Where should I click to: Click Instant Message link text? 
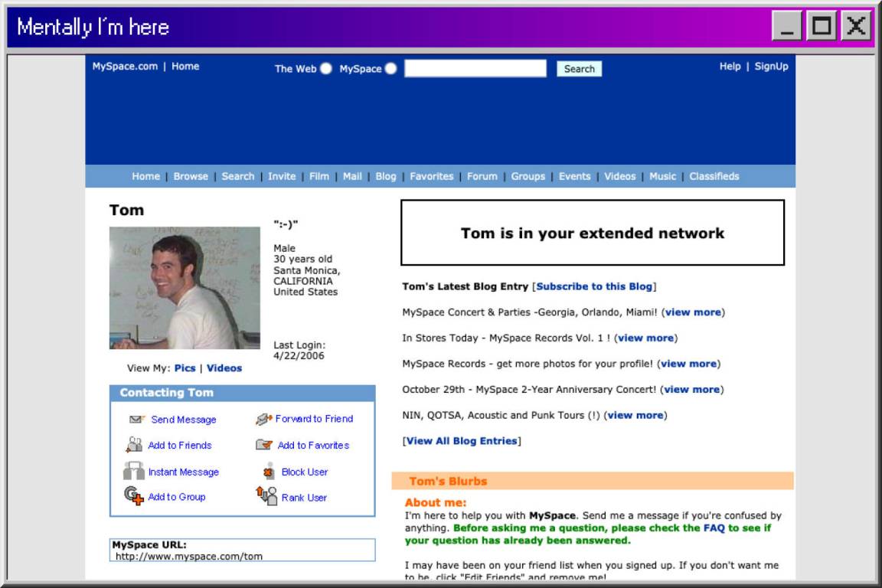(184, 472)
